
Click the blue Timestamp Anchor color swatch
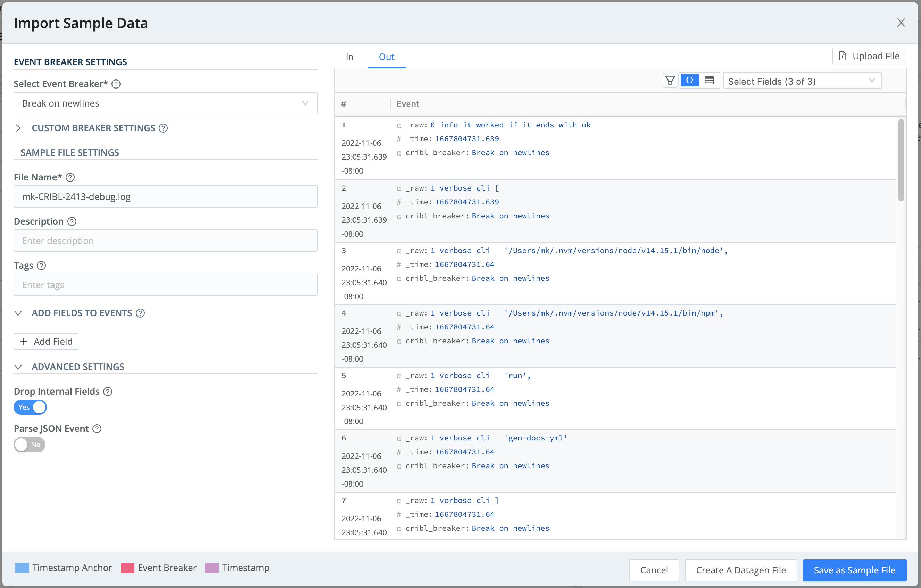click(22, 568)
